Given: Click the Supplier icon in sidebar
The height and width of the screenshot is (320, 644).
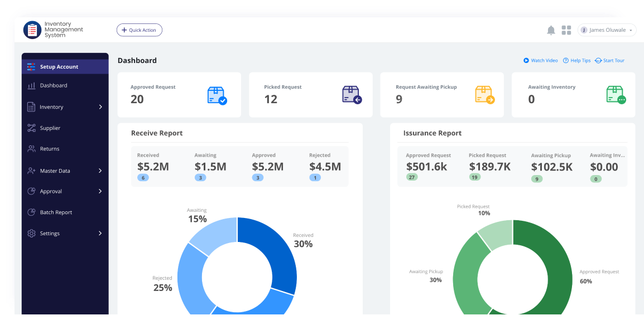Looking at the screenshot, I should point(31,128).
